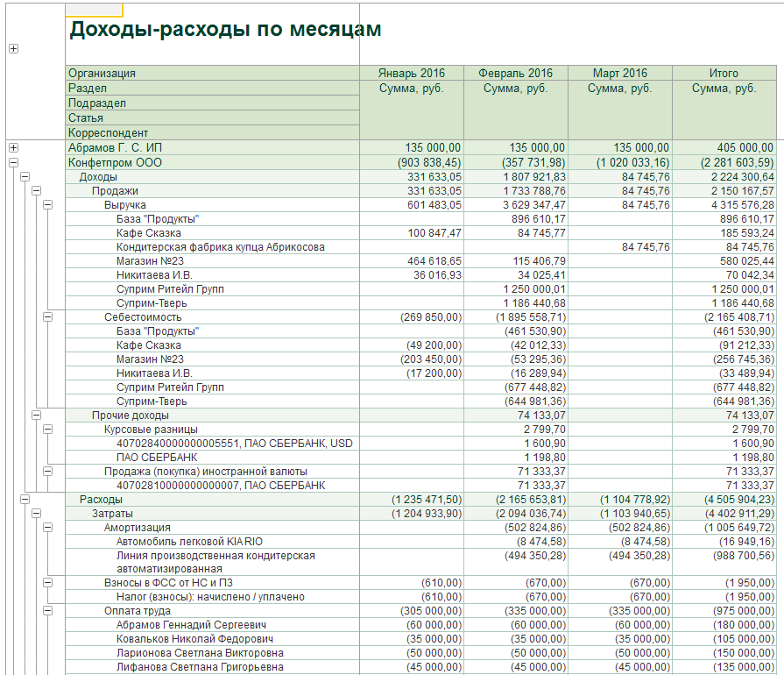This screenshot has width=784, height=675.
Task: Click Конфетпром total value (2 281 603,59)
Action: (x=738, y=163)
